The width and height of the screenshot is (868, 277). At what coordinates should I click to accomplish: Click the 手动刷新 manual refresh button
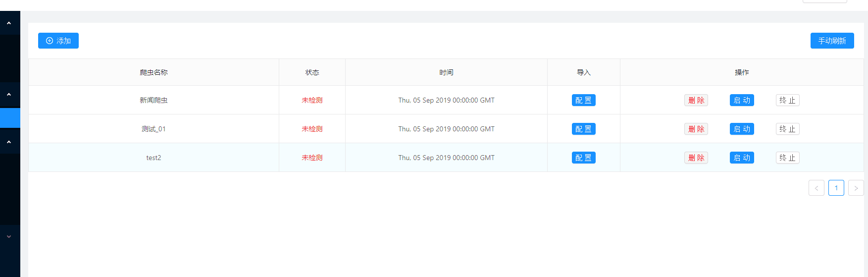[x=832, y=41]
